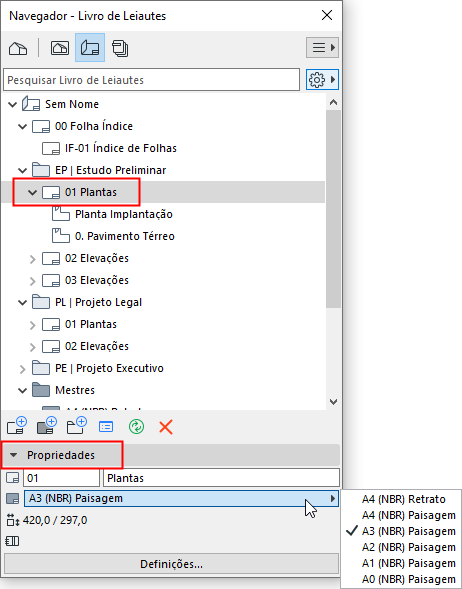Open the Definições... button

pyautogui.click(x=171, y=564)
